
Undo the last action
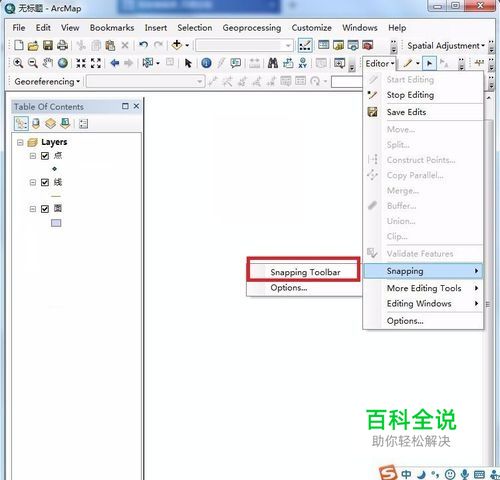pyautogui.click(x=143, y=45)
